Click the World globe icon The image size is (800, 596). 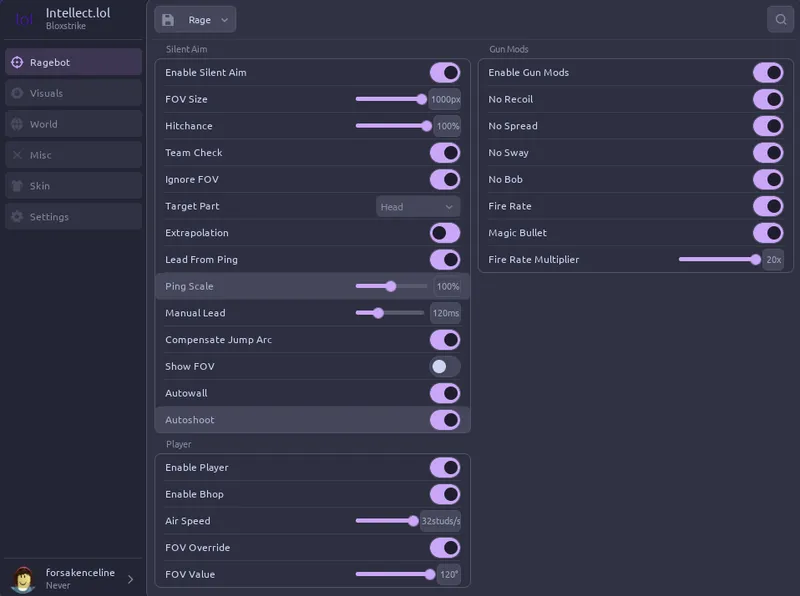17,124
